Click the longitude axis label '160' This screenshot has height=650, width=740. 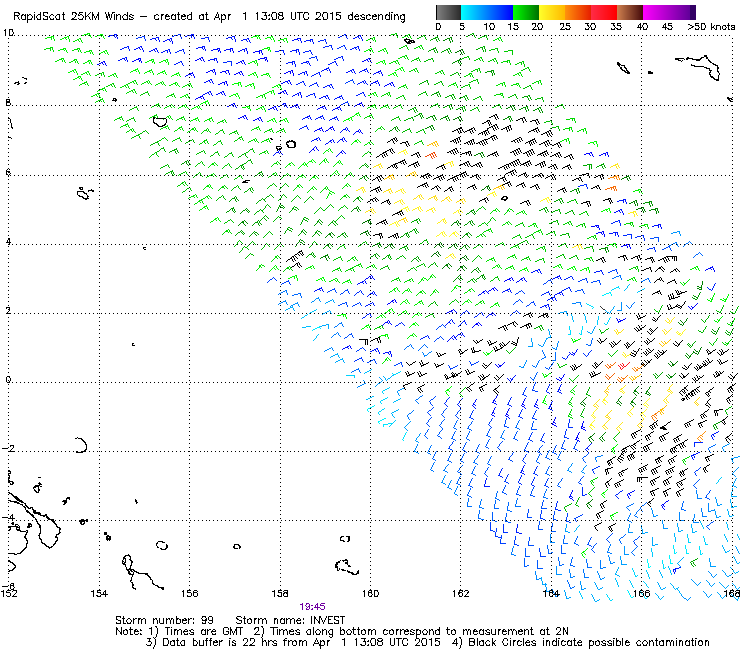click(370, 593)
